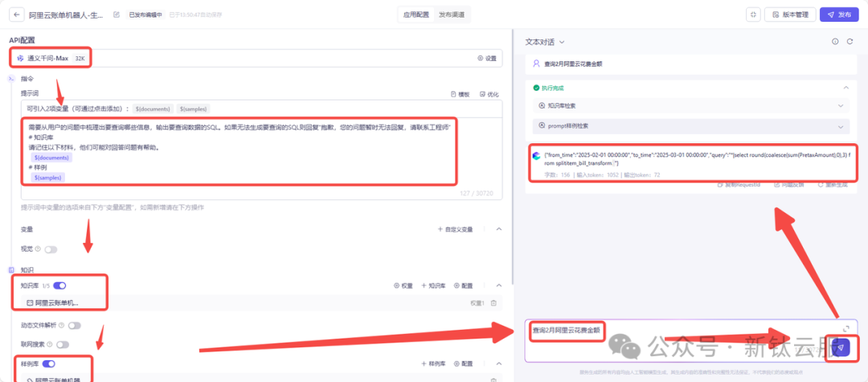The height and width of the screenshot is (382, 868).
Task: Go back using the arrow button
Action: pyautogui.click(x=17, y=14)
